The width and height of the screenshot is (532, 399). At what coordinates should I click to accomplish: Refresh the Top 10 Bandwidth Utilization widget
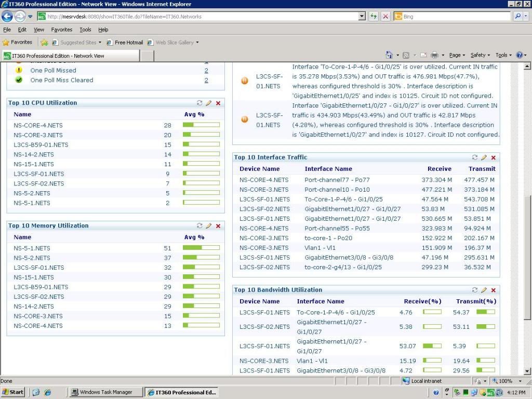click(x=475, y=290)
